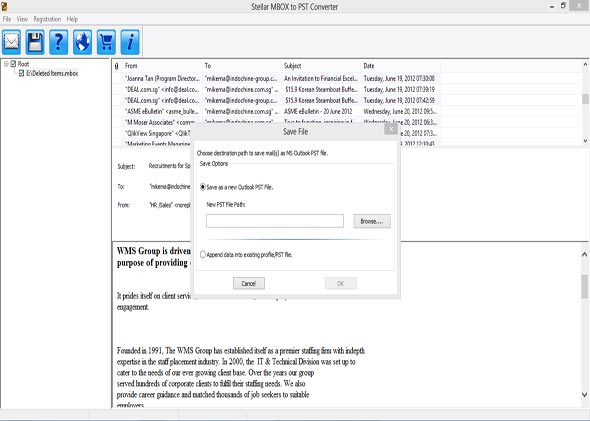Click message body scrollbar down arrow
This screenshot has height=421, width=590.
click(584, 394)
